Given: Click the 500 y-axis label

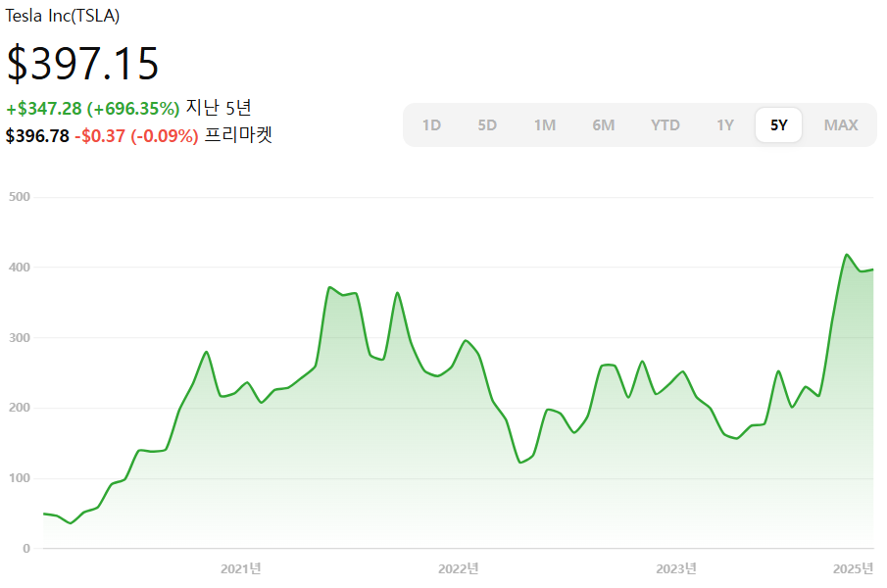Looking at the screenshot, I should click(20, 197).
